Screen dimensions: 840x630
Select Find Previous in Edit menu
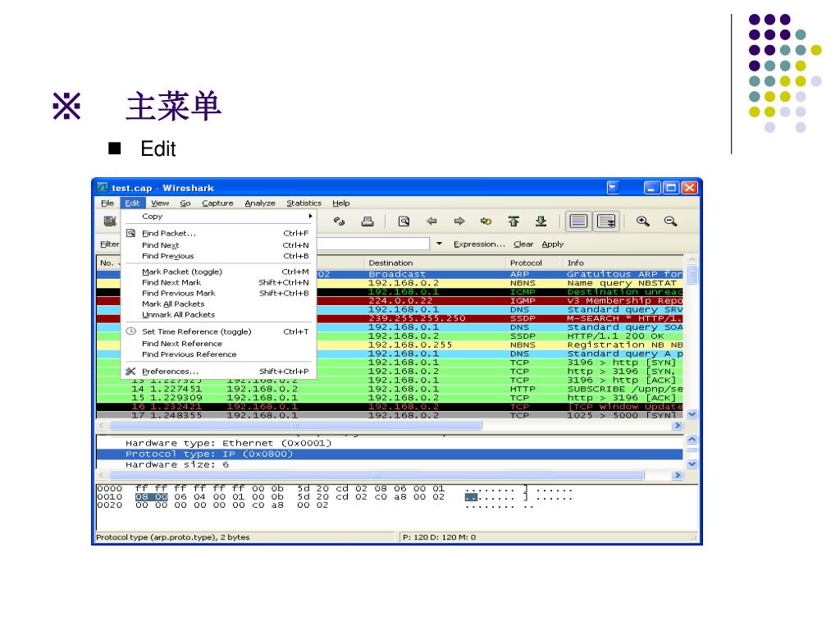click(219, 256)
